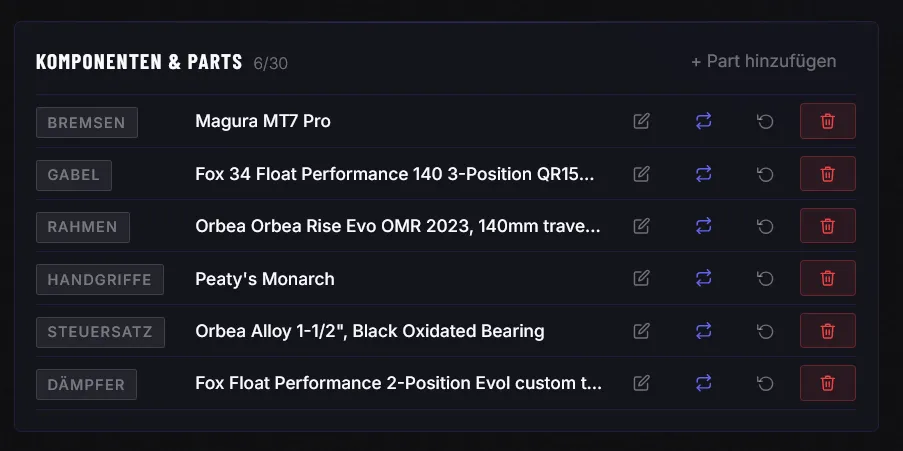Delete the Magura MT7 Pro entry

[828, 121]
